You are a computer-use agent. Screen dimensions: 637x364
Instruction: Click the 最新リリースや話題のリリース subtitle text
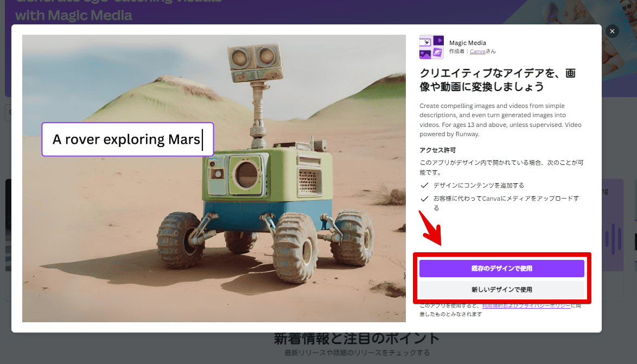[357, 353]
